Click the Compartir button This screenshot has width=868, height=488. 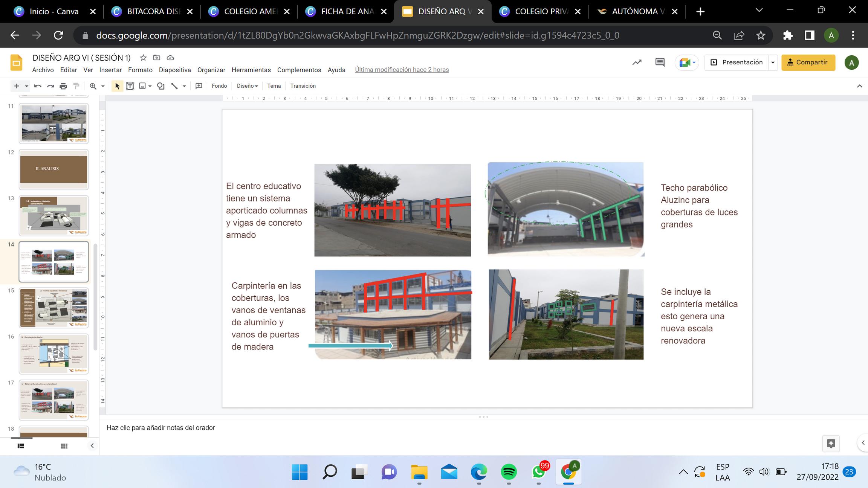[808, 63]
